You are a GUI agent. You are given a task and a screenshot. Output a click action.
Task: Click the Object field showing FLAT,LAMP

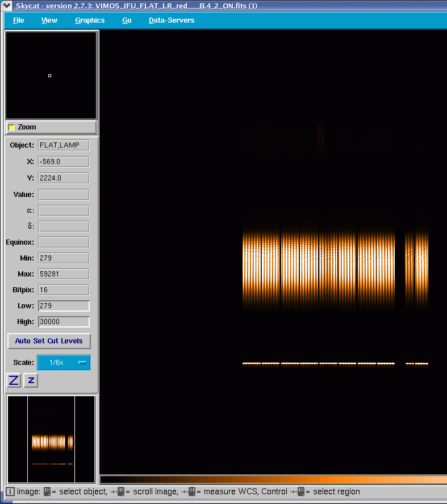coord(64,145)
